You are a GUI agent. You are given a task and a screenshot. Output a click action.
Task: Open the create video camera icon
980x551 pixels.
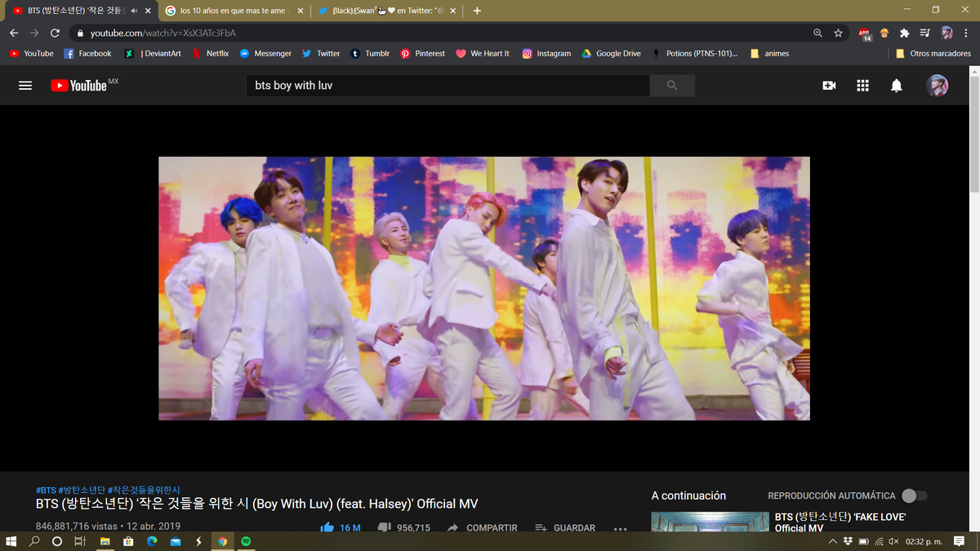click(x=829, y=86)
